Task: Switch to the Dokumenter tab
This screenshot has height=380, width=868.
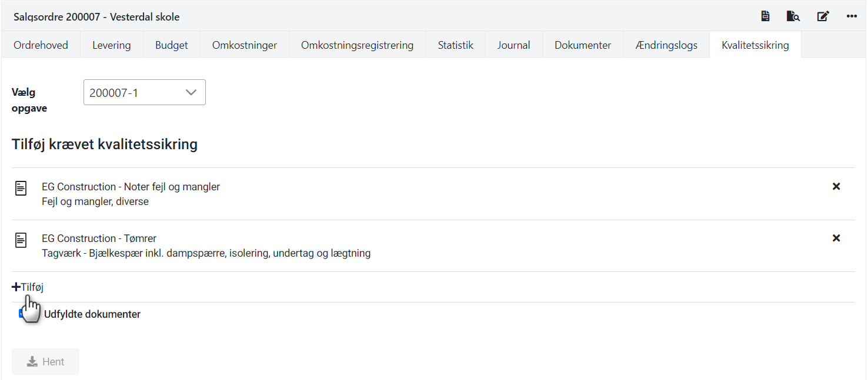Action: [x=582, y=45]
